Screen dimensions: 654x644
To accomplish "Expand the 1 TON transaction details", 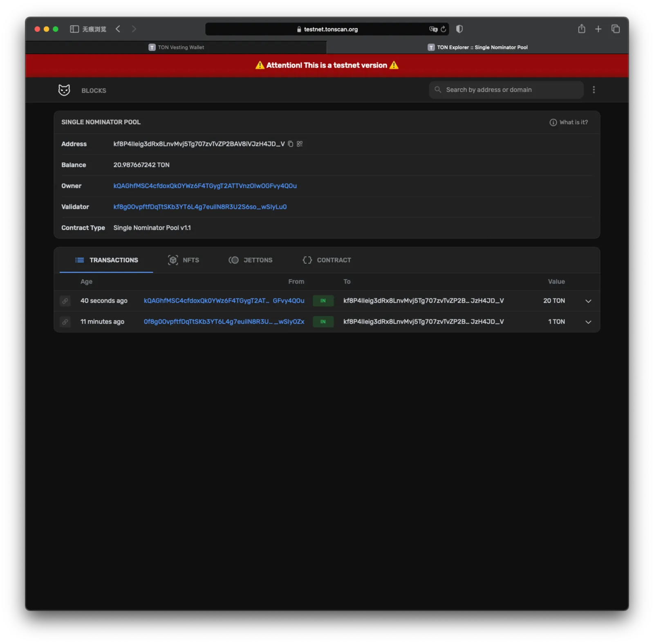I will [x=588, y=322].
